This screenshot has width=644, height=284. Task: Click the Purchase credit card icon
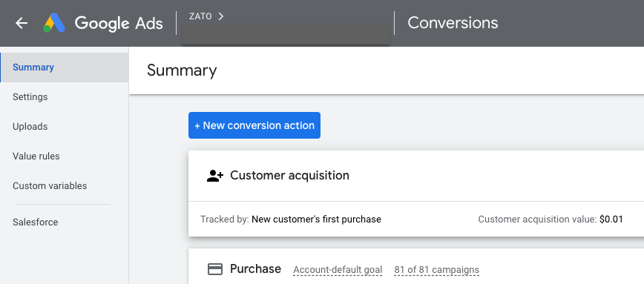coord(215,269)
